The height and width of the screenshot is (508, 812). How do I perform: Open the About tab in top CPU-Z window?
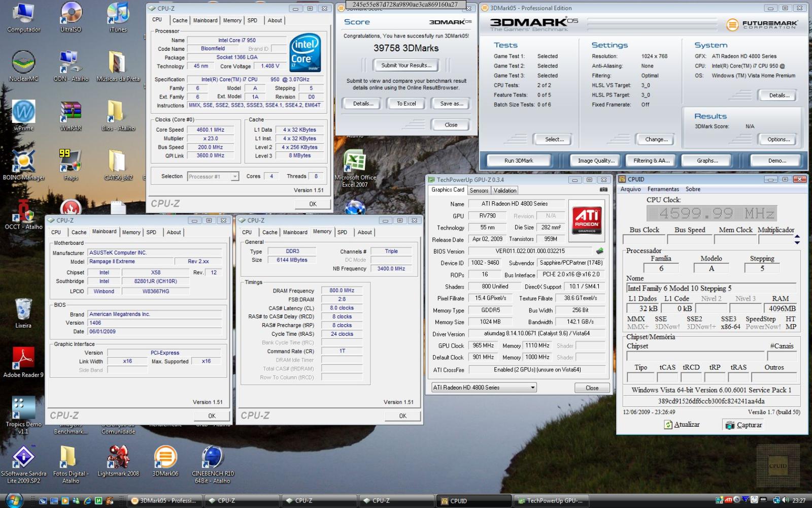click(275, 20)
